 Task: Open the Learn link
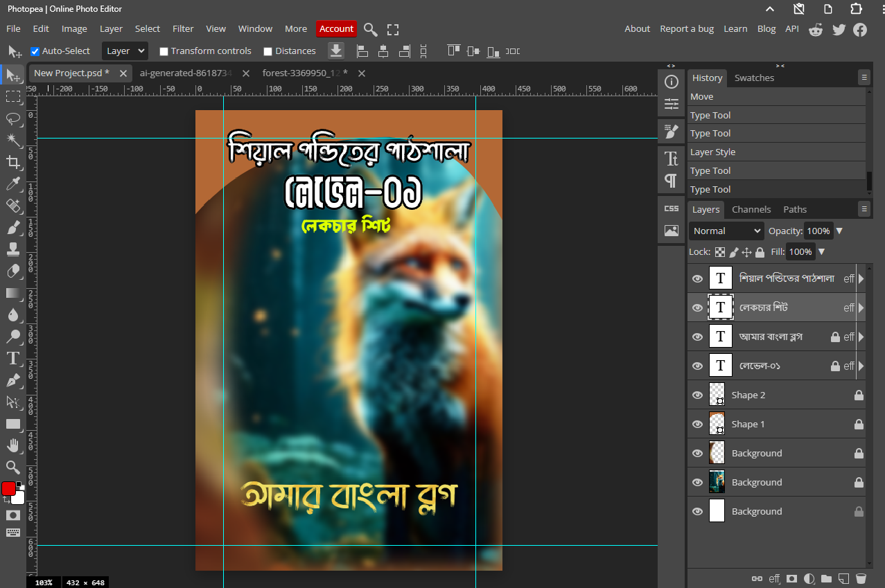point(735,29)
